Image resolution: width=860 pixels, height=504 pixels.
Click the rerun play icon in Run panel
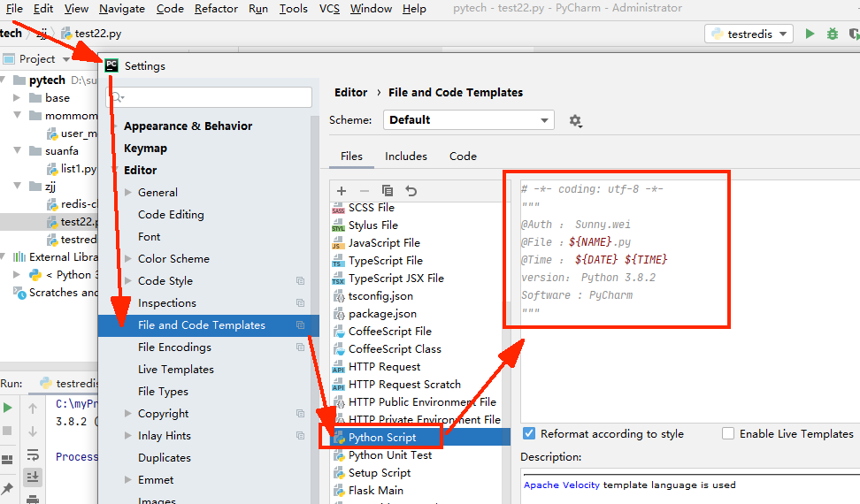tap(8, 408)
